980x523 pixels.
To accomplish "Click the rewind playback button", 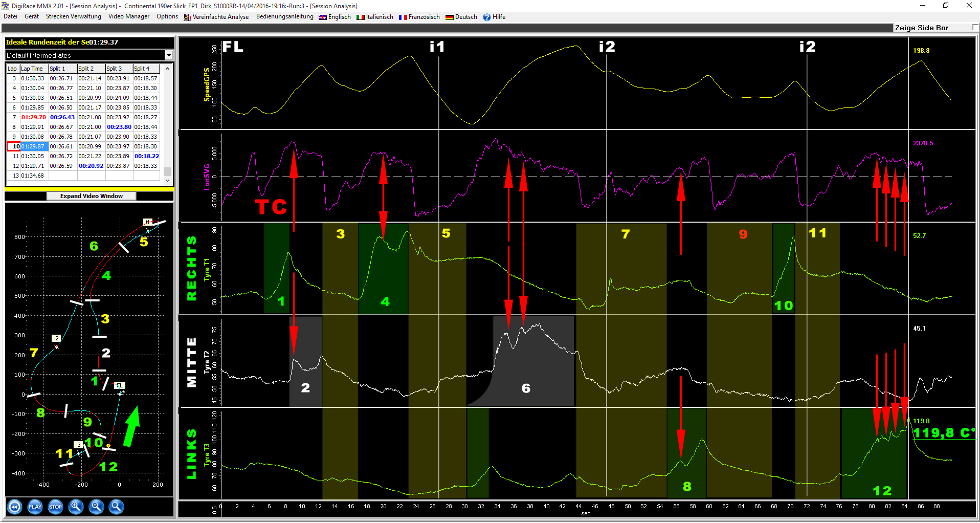I will coord(15,507).
